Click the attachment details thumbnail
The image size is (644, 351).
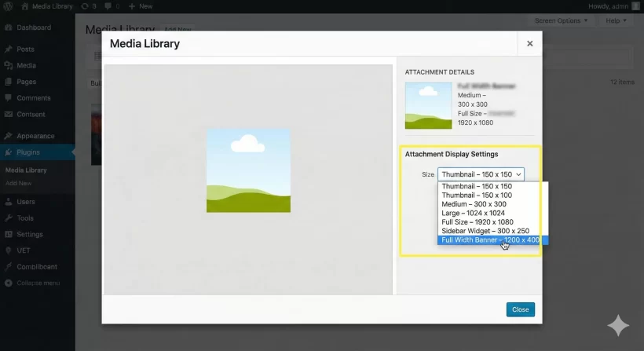[428, 105]
